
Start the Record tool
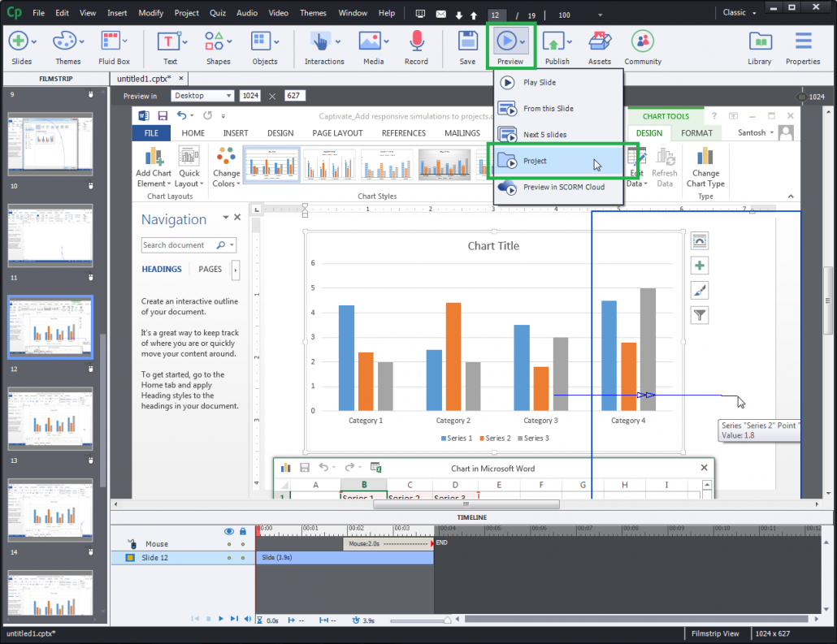coord(416,41)
